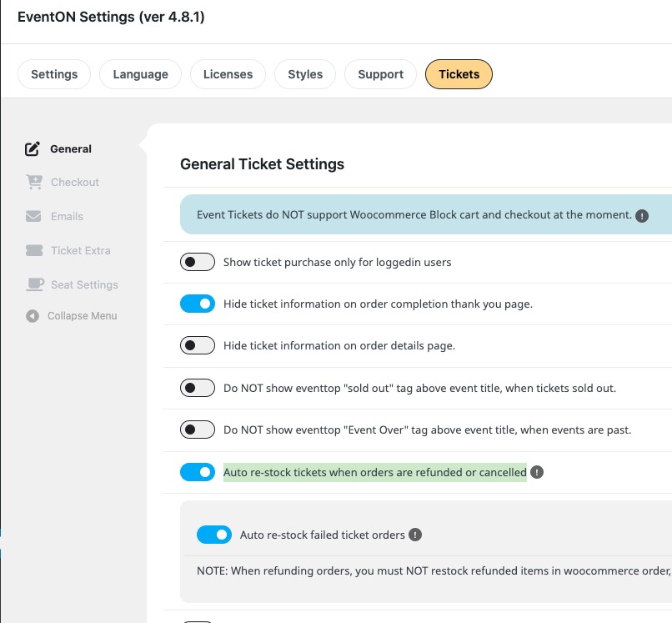Click the Seat Settings cup icon

tap(35, 284)
